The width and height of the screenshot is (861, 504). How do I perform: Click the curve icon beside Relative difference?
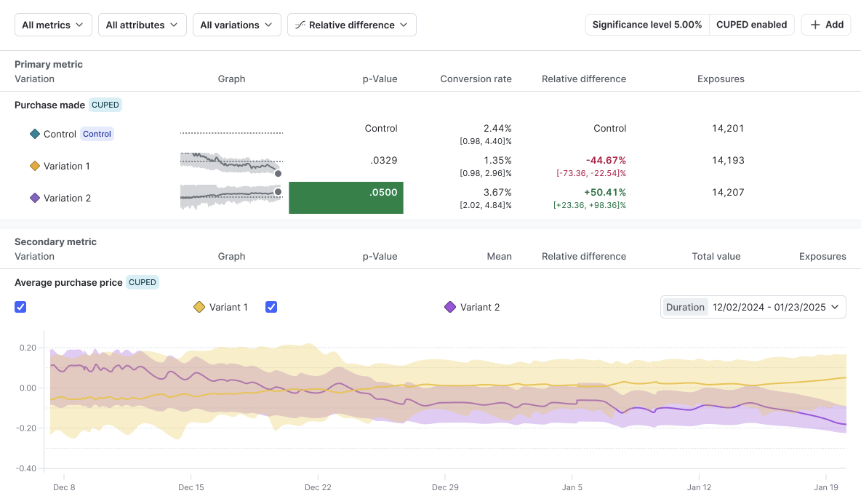300,25
